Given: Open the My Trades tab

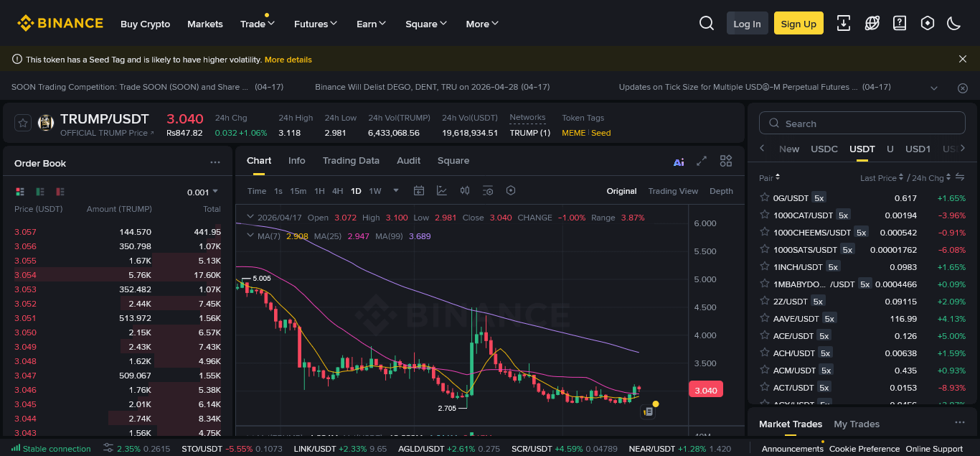Looking at the screenshot, I should [x=857, y=424].
